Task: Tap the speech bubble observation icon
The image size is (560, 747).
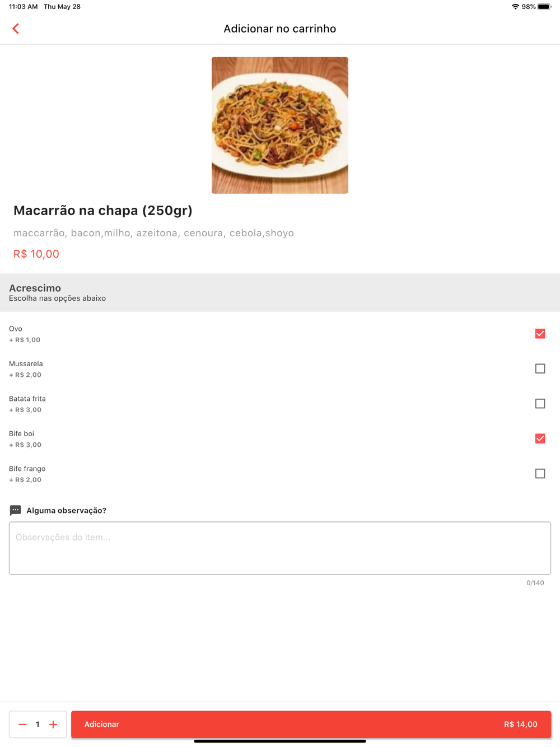Action: (x=16, y=510)
